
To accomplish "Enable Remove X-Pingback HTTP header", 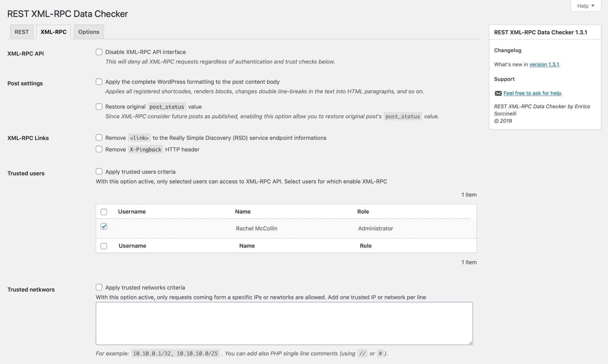I will [x=99, y=149].
